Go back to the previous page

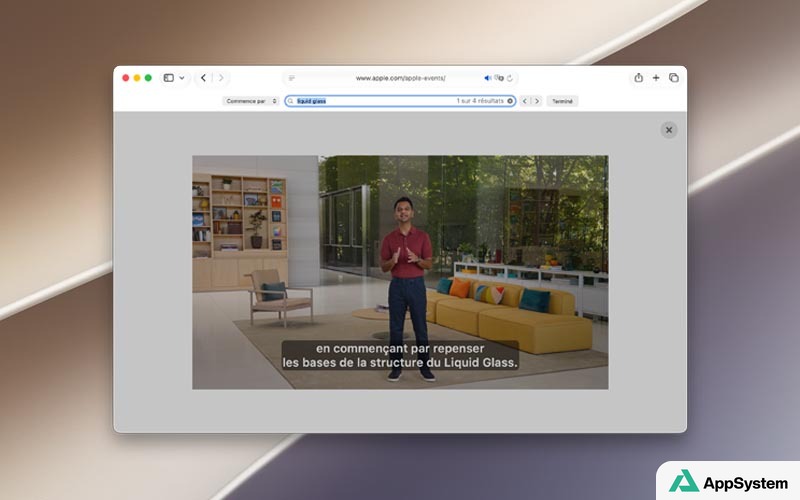tap(204, 78)
